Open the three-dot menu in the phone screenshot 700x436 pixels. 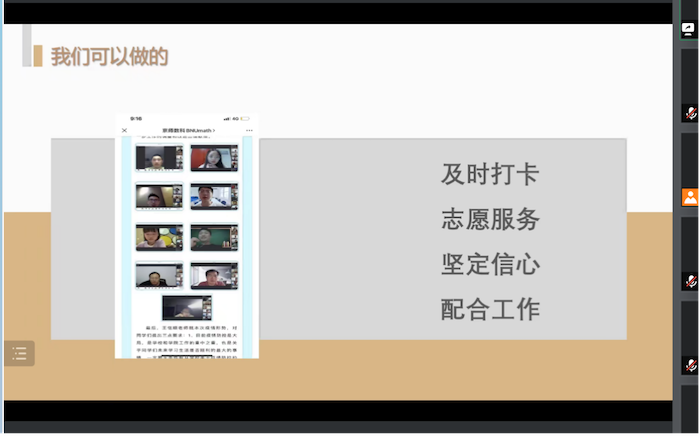[249, 131]
